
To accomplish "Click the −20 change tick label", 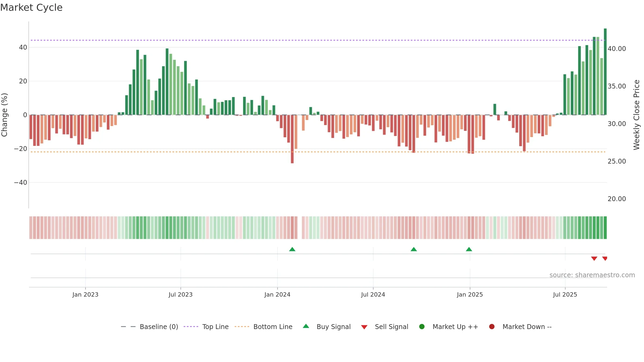I will tap(21, 149).
